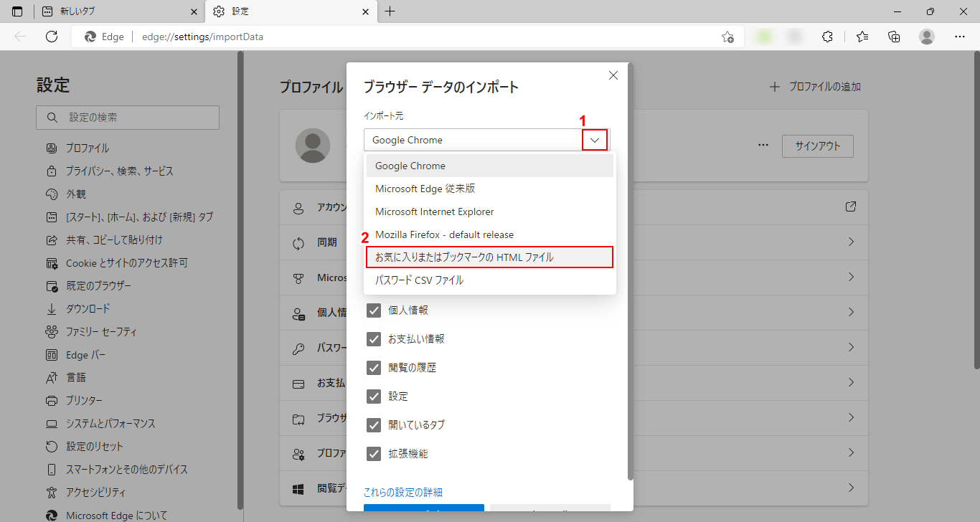This screenshot has width=980, height=522.
Task: Open 言語 settings
Action: coord(66,377)
